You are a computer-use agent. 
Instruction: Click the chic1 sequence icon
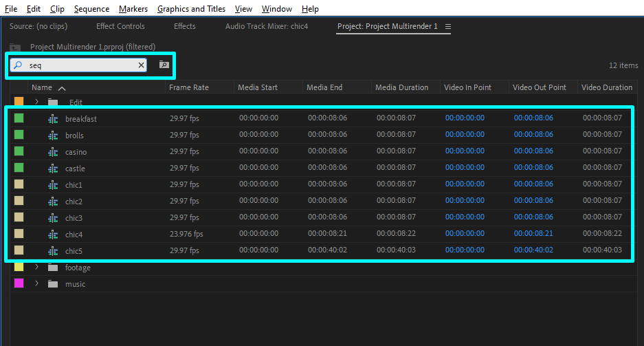click(x=53, y=185)
